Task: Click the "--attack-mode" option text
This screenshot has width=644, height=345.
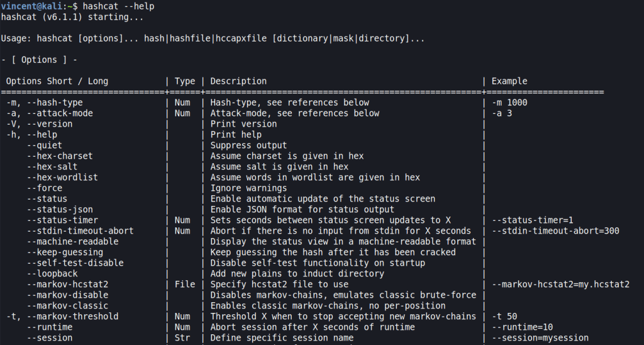Action: click(x=60, y=113)
